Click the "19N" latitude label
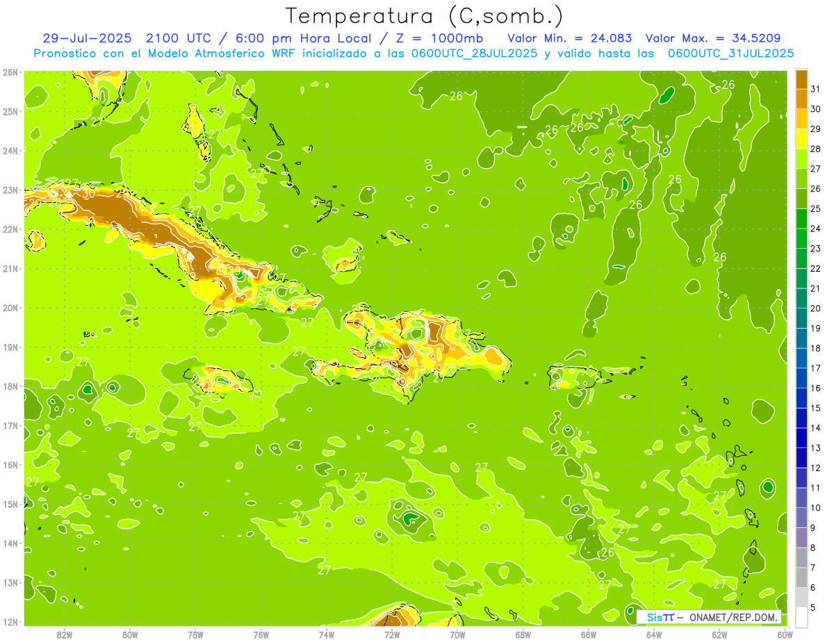This screenshot has height=644, width=834. [x=10, y=347]
